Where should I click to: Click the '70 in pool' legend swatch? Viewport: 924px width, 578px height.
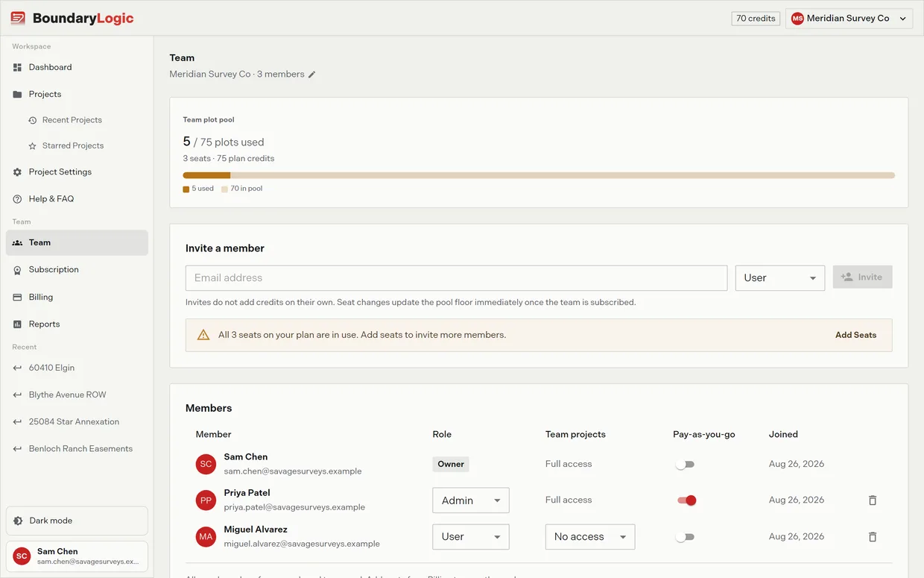point(224,189)
